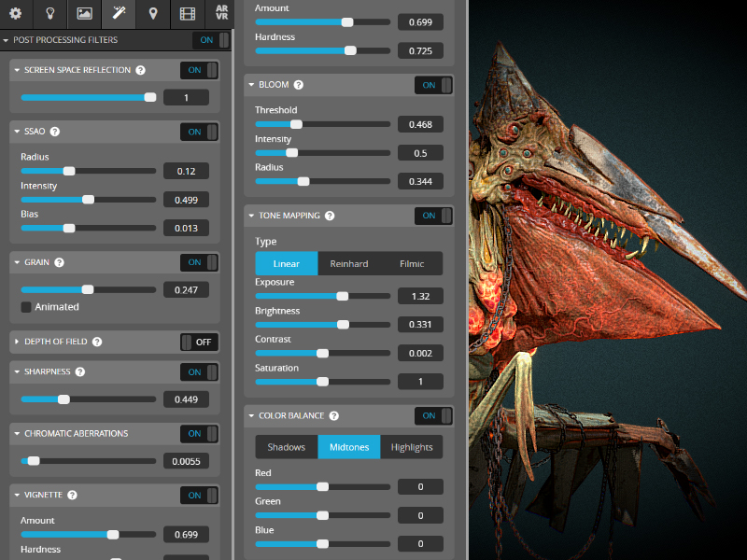Image resolution: width=747 pixels, height=560 pixels.
Task: Switch tone mapping type to Filmic
Action: [411, 264]
